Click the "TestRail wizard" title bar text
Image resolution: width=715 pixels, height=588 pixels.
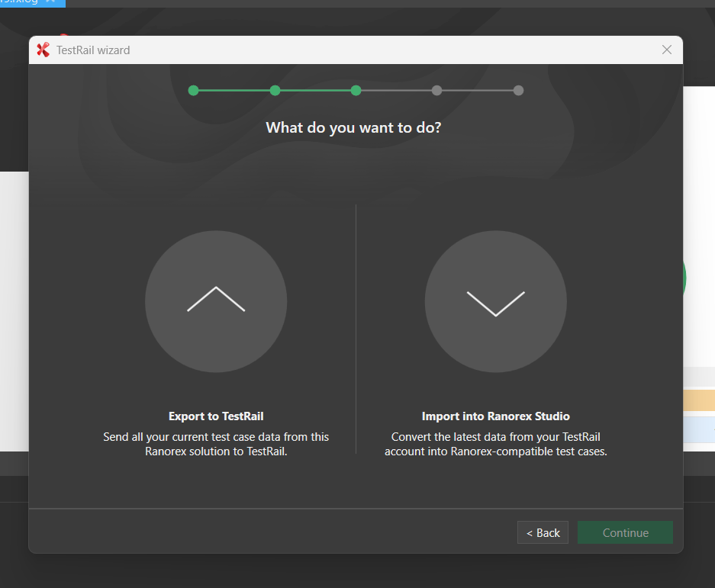93,50
